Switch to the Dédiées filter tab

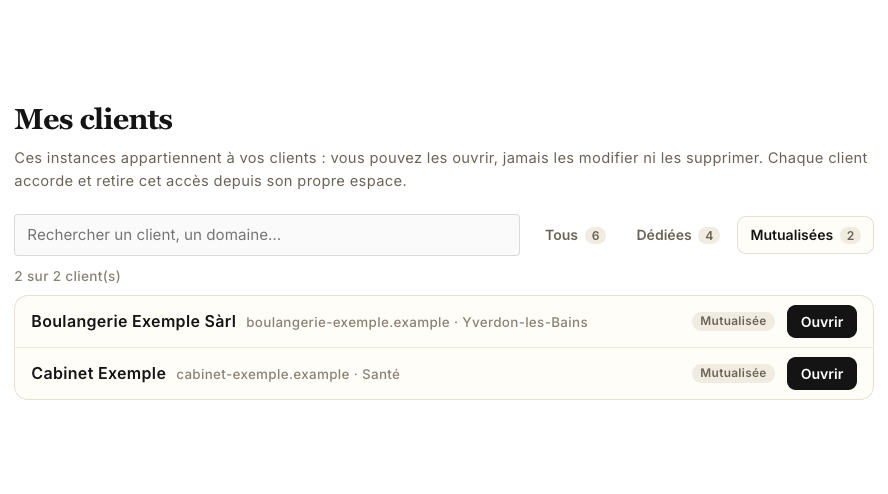(x=677, y=235)
